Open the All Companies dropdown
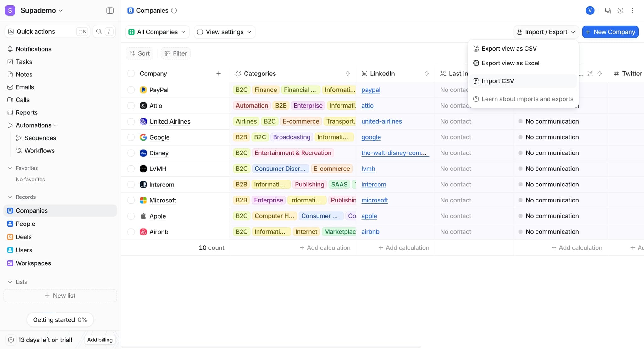This screenshot has height=349, width=644. click(157, 31)
